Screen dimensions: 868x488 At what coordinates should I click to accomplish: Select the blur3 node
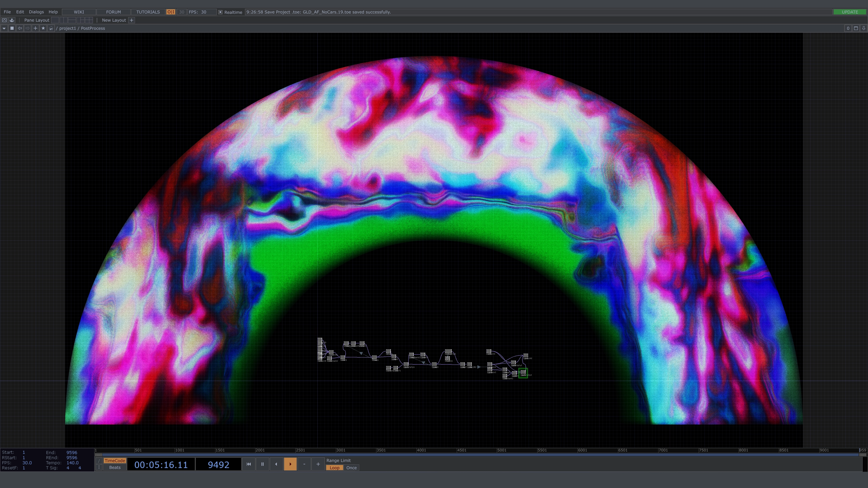click(362, 343)
